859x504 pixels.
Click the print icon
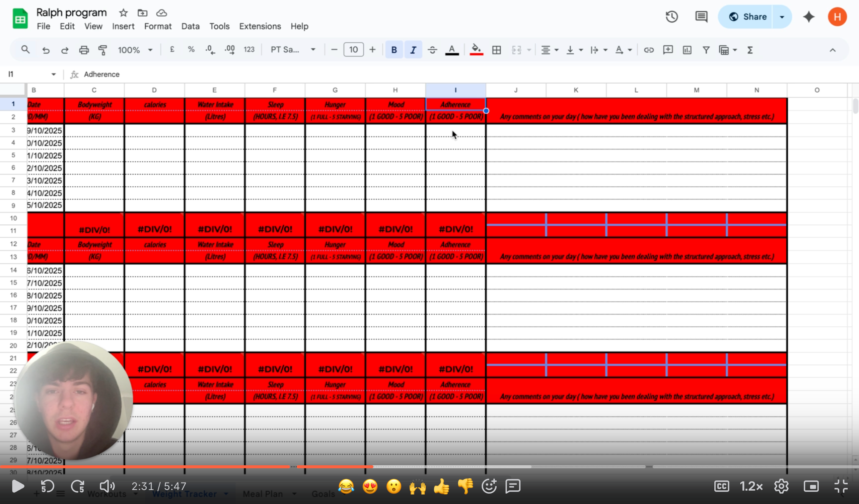click(x=84, y=50)
